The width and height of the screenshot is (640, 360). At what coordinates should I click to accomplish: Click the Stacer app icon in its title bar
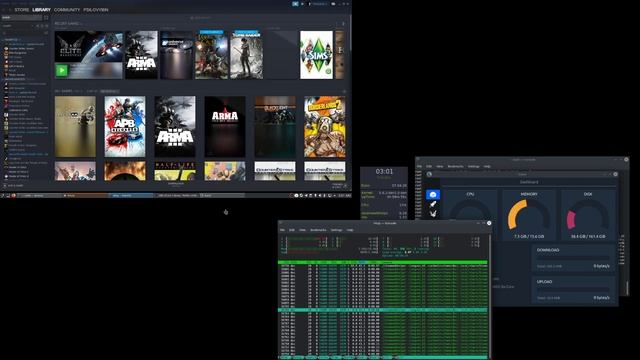click(x=429, y=174)
